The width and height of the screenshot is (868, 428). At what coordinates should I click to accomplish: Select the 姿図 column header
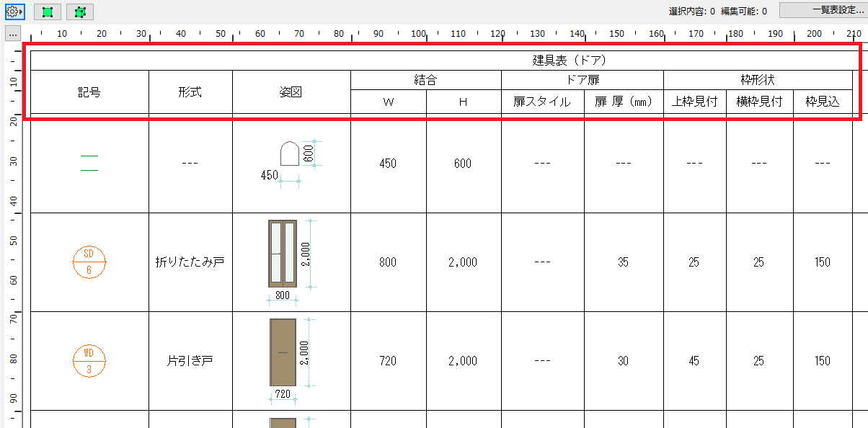coord(291,92)
